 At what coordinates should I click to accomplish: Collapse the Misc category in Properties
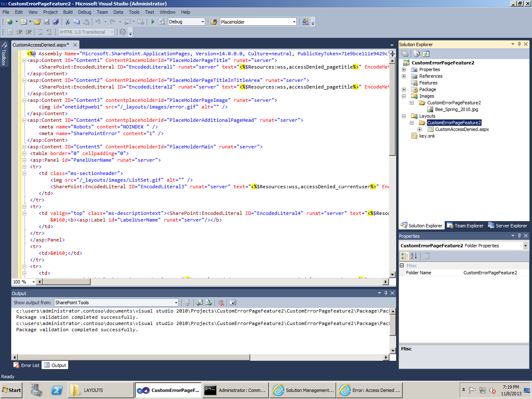pyautogui.click(x=402, y=265)
